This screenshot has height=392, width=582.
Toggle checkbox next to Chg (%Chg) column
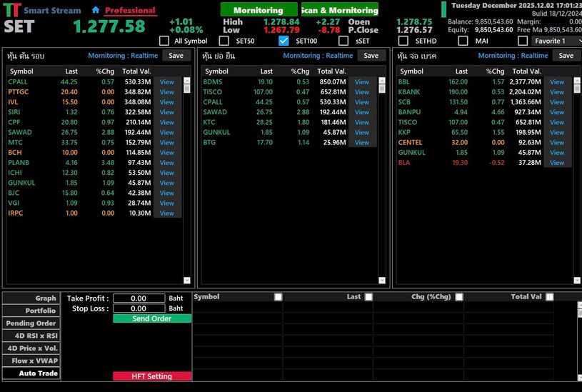pyautogui.click(x=459, y=297)
